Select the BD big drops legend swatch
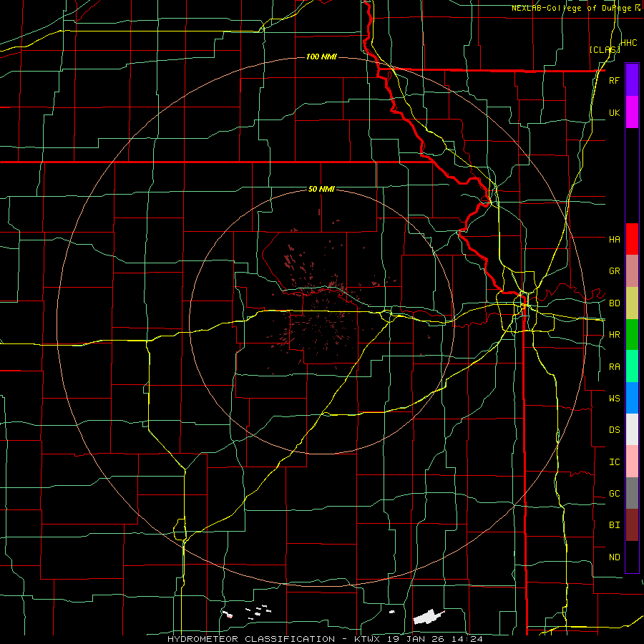Image resolution: width=644 pixels, height=644 pixels. [632, 303]
